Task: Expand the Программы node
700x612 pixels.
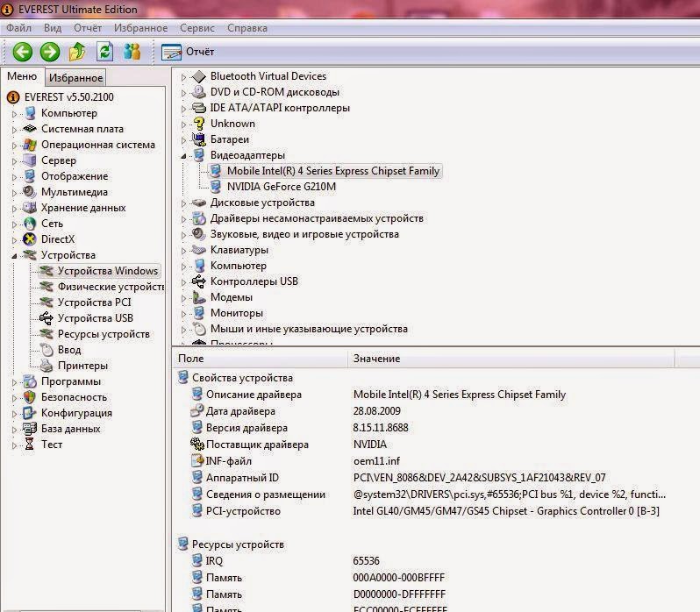Action: tap(14, 382)
